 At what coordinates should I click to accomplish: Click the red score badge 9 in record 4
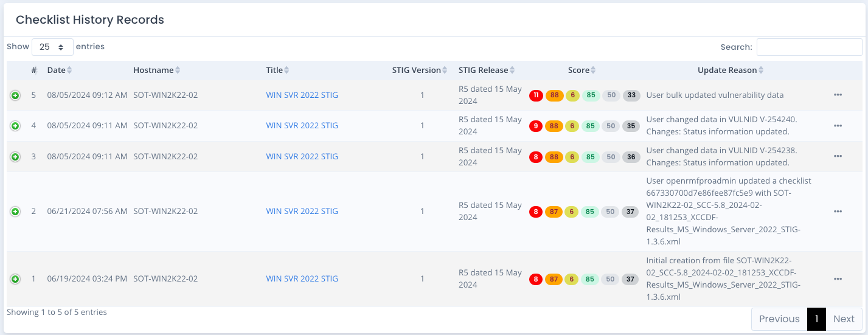[x=536, y=126]
